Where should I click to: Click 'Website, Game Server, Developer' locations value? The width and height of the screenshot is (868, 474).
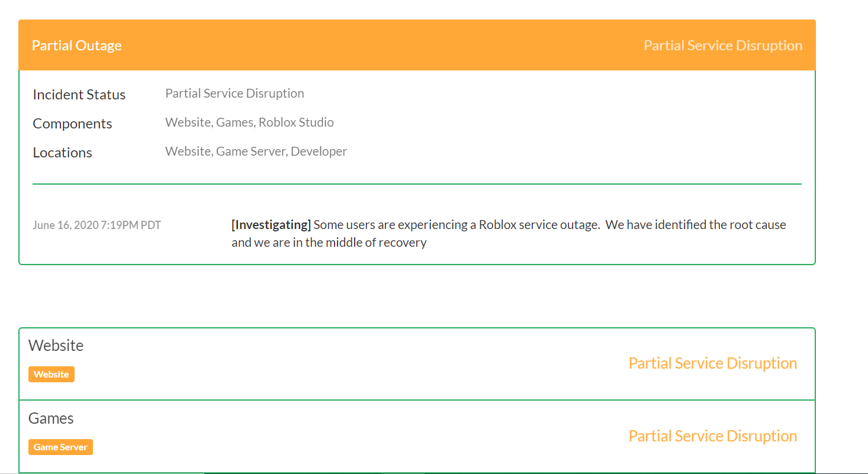coord(256,151)
